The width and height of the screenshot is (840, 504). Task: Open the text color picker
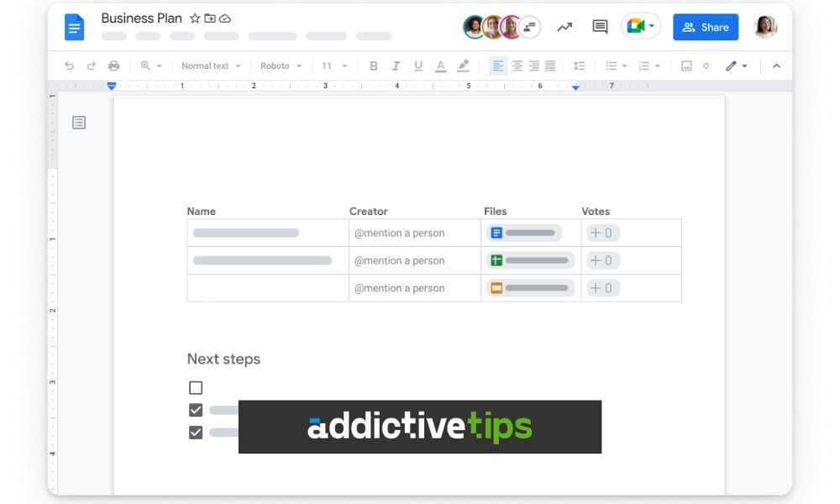[x=440, y=66]
